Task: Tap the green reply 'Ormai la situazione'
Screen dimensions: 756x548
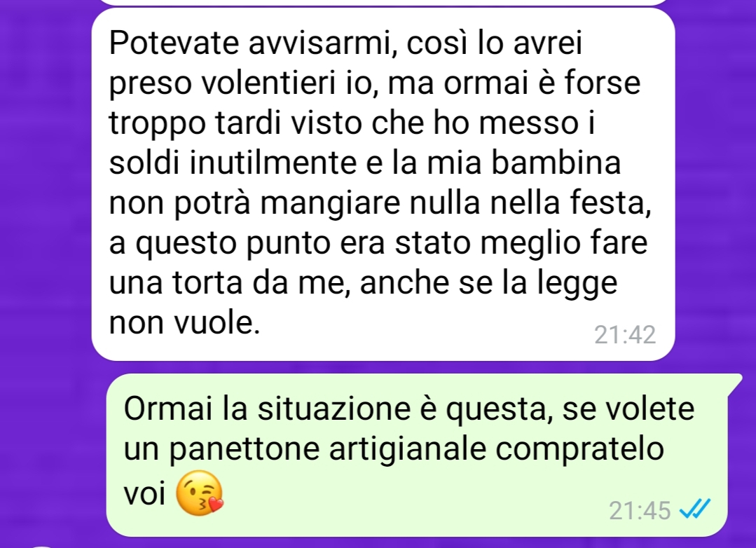Action: pyautogui.click(x=417, y=455)
